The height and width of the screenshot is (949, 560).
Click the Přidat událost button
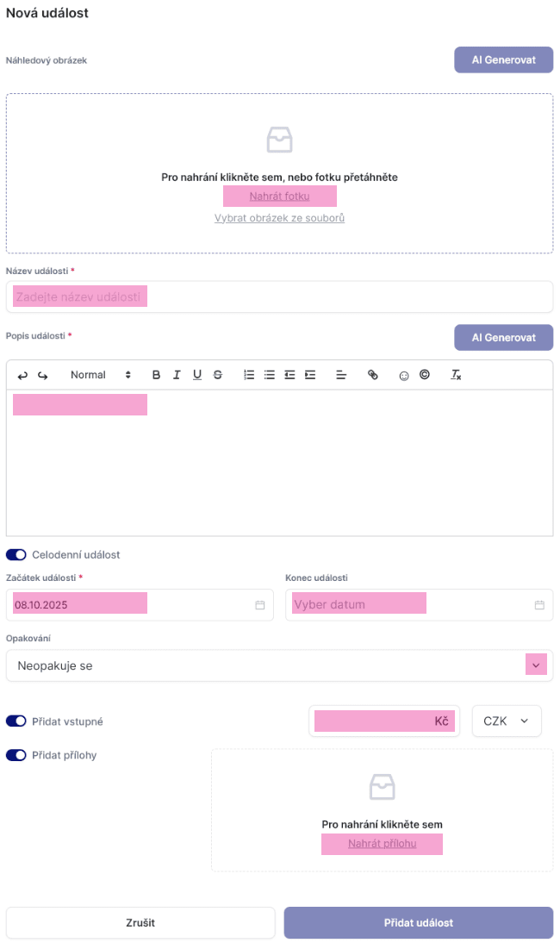pos(419,922)
